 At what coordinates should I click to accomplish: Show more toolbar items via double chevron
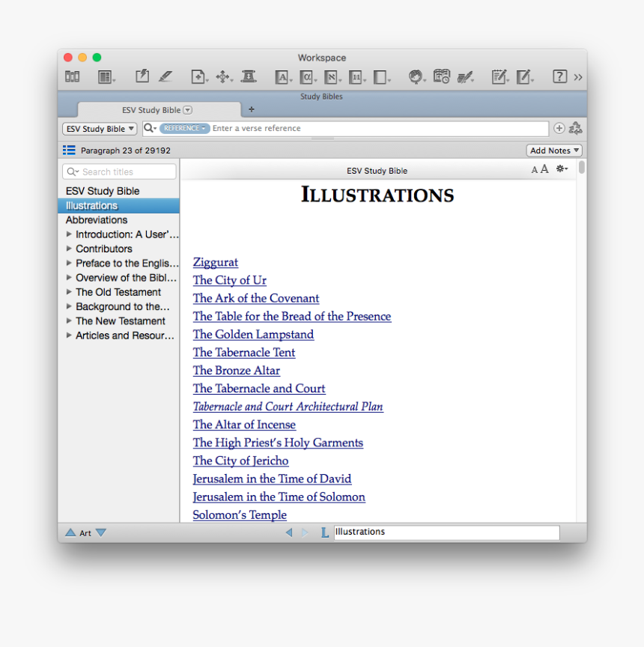pos(578,77)
